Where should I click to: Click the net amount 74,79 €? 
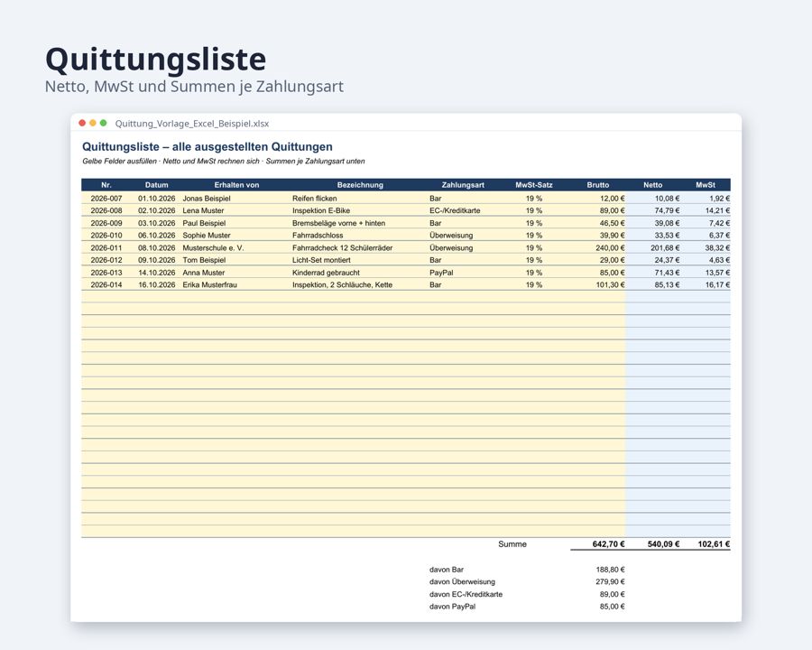tap(667, 211)
